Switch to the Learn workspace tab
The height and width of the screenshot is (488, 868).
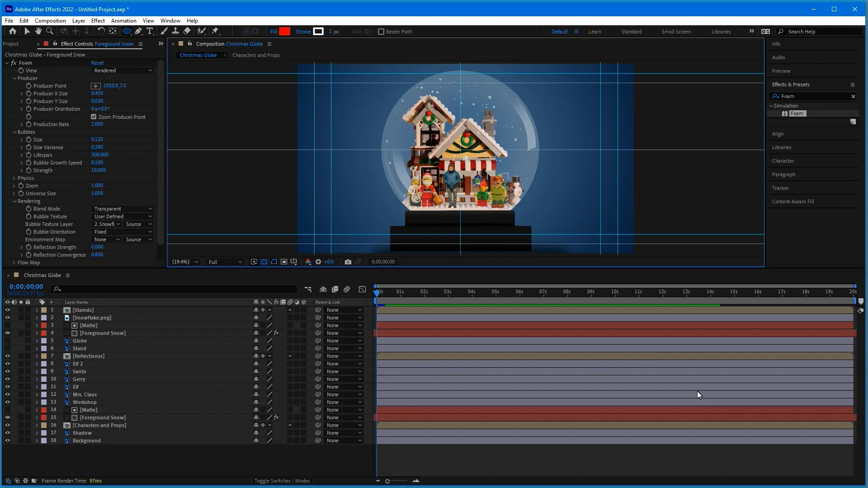(x=594, y=32)
